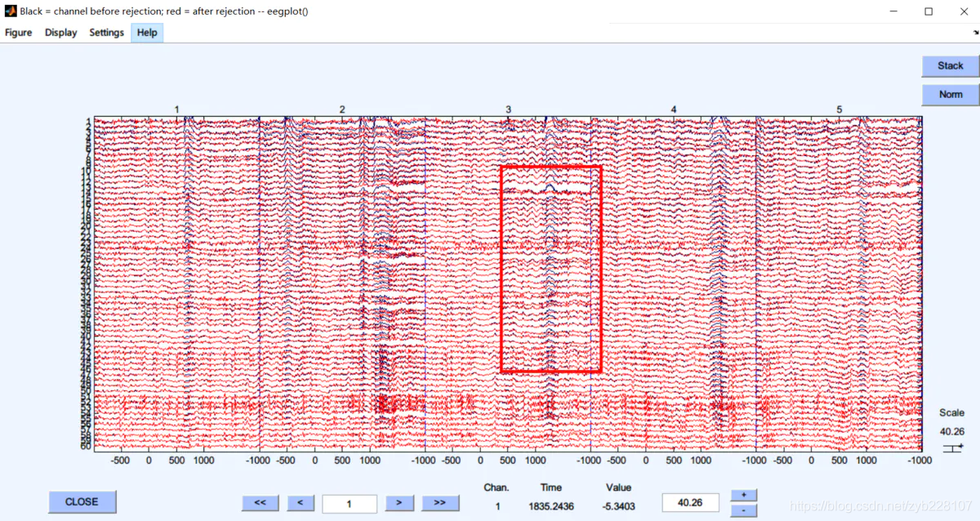Open the Figure menu
The width and height of the screenshot is (980, 521).
point(18,33)
